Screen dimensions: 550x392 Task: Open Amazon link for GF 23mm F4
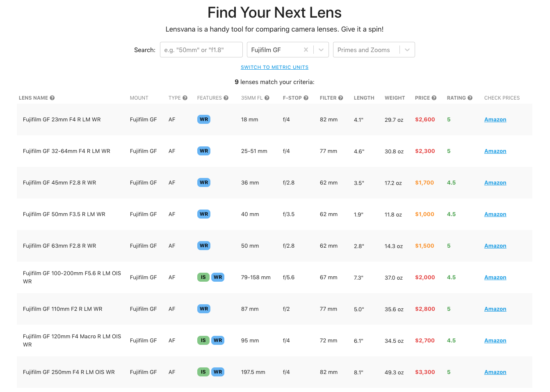point(495,119)
